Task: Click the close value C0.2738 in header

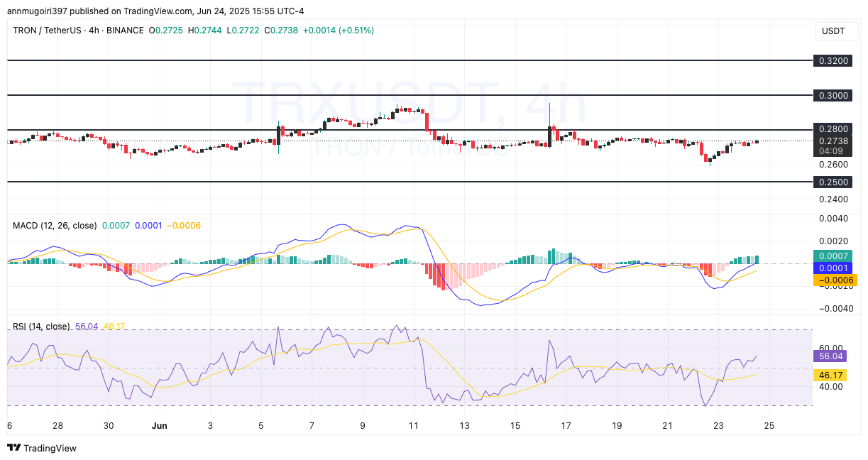Action: click(x=280, y=31)
